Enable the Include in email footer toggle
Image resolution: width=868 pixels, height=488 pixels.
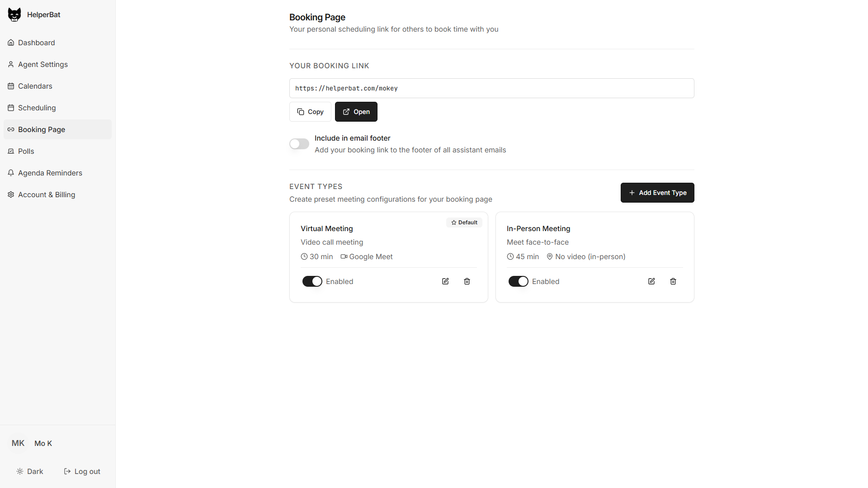tap(299, 144)
